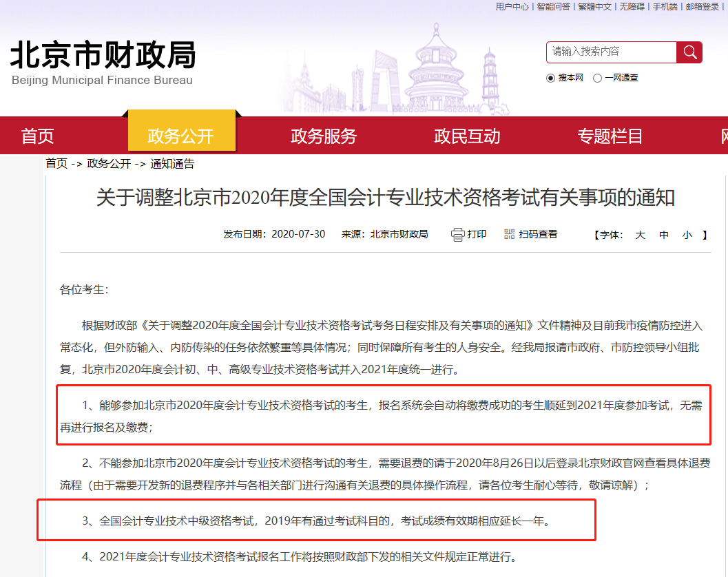Switch to the 政民互动 tab
This screenshot has height=577, width=728.
coord(466,136)
